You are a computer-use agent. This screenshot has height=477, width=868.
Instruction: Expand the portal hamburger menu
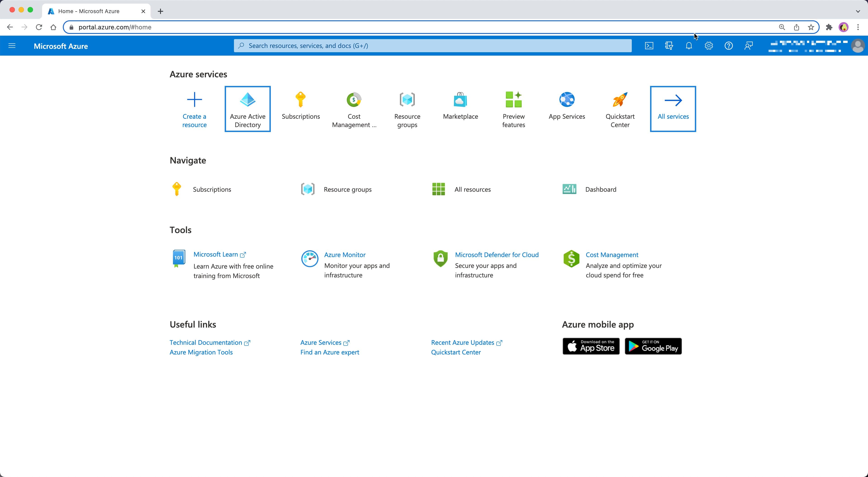pyautogui.click(x=12, y=45)
